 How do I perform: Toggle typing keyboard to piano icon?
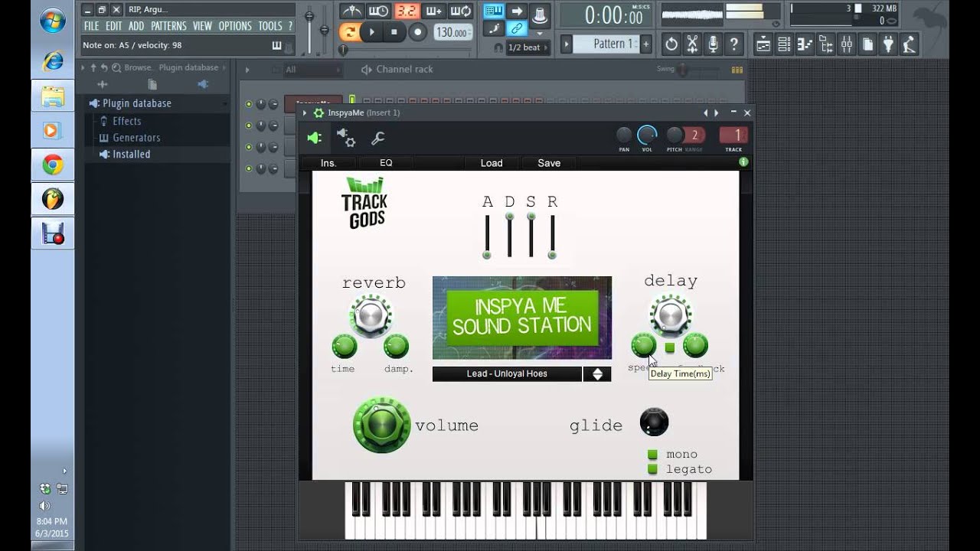494,11
